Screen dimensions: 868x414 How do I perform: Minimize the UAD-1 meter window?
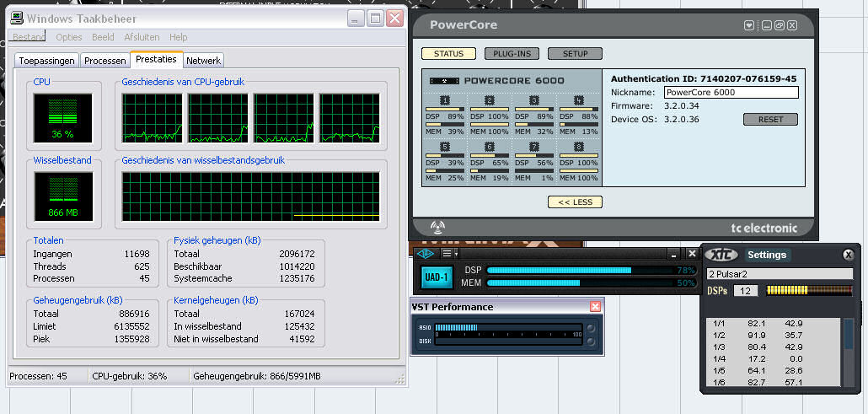[673, 253]
